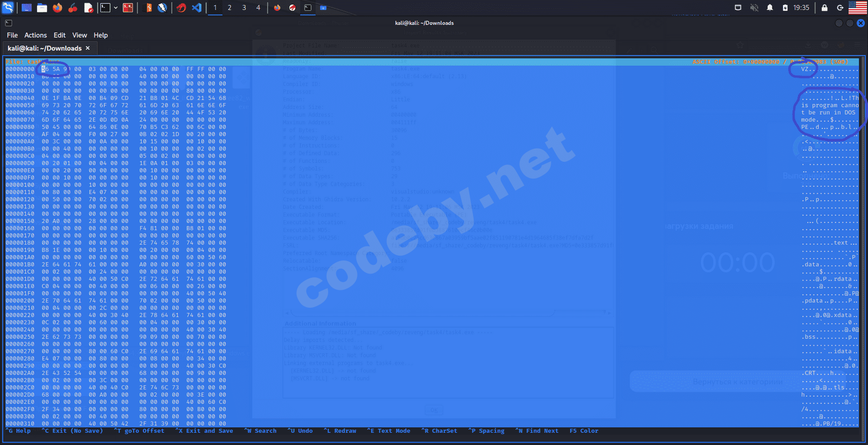Launch the file manager from the panel
Viewport: 868px width, 445px height.
(42, 8)
